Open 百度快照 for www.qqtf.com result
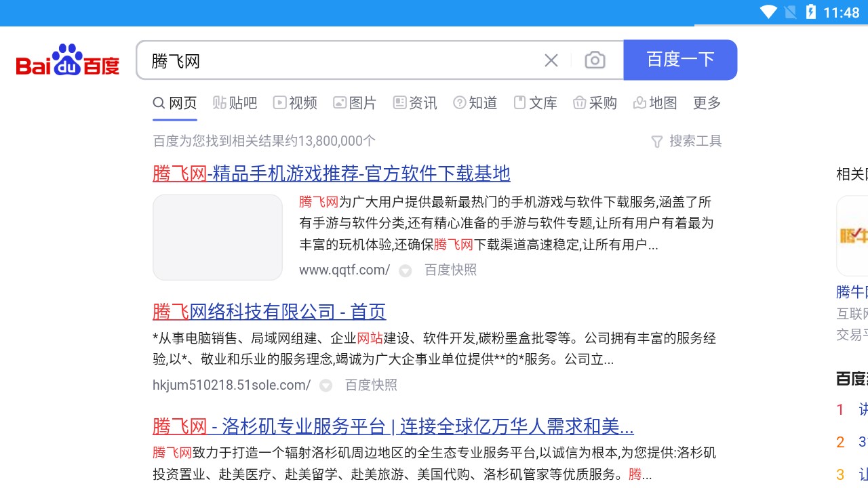Viewport: 868px width, 488px height. click(x=450, y=270)
